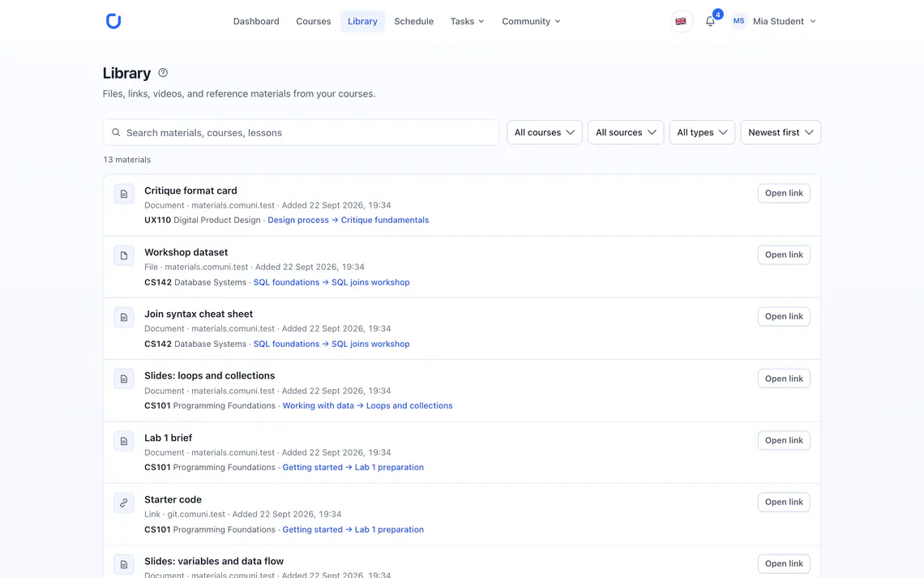Viewport: 924px width, 578px height.
Task: Click the Join syntax cheat sheet document icon
Action: pyautogui.click(x=124, y=317)
